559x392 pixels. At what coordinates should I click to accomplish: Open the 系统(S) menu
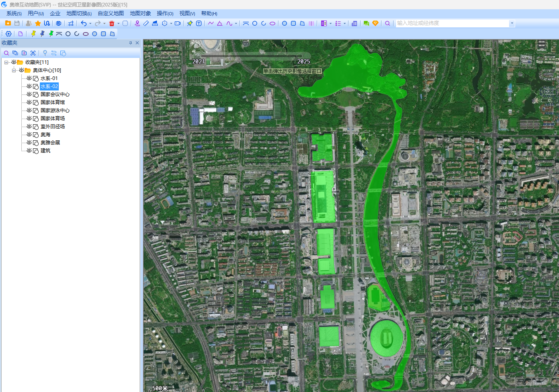click(x=14, y=14)
